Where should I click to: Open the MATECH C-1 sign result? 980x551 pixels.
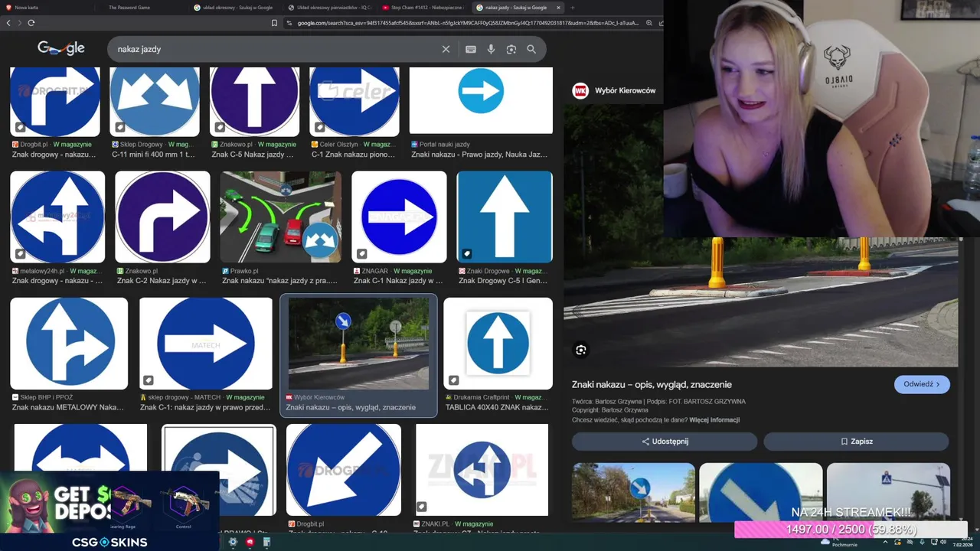click(x=206, y=344)
